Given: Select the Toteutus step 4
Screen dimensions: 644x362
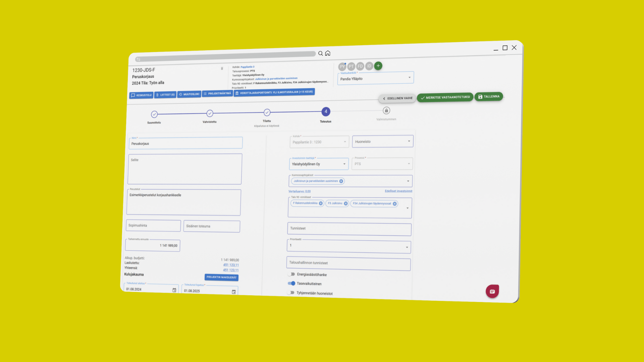Looking at the screenshot, I should [x=326, y=112].
